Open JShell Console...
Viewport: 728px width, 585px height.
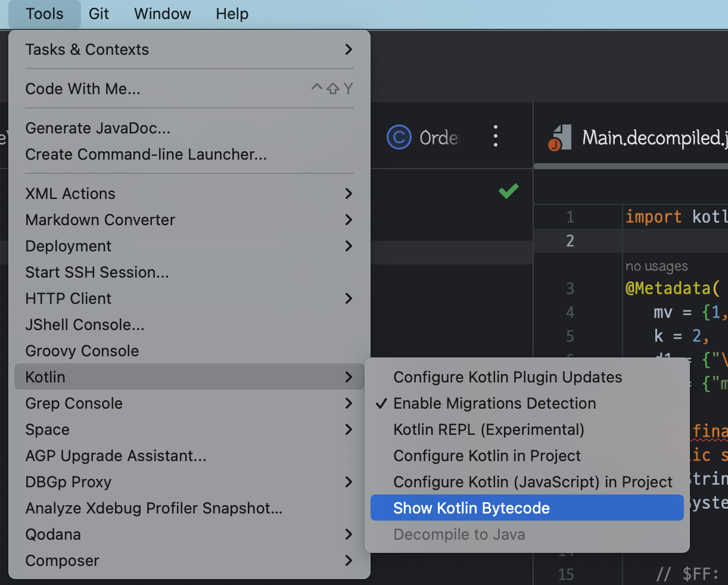pos(189,325)
